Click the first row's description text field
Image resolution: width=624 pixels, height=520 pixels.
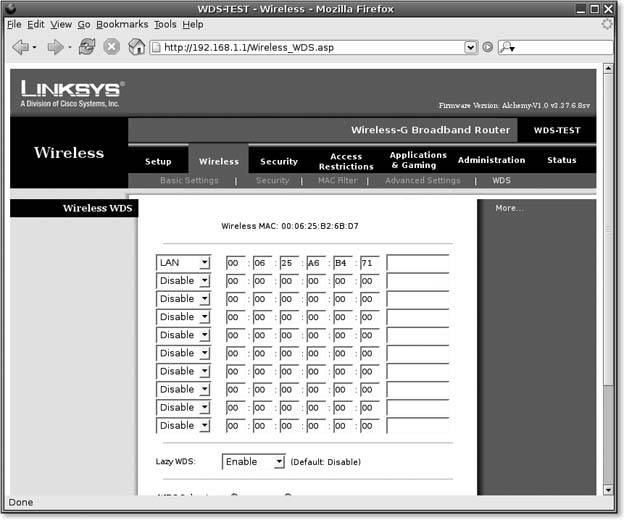click(x=418, y=262)
